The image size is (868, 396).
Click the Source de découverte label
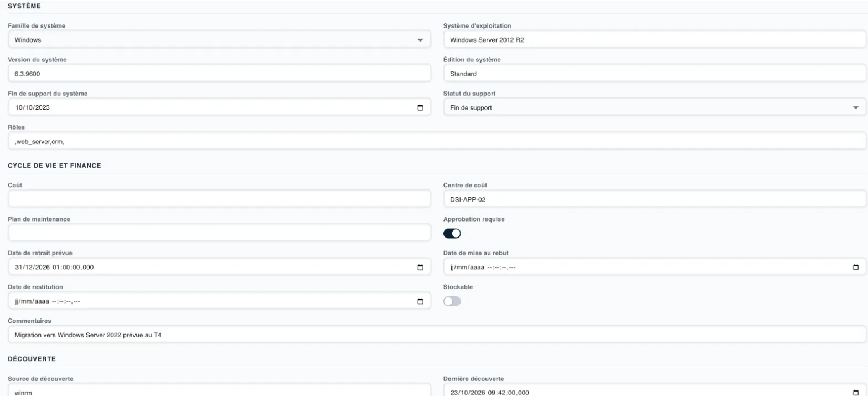(40, 378)
